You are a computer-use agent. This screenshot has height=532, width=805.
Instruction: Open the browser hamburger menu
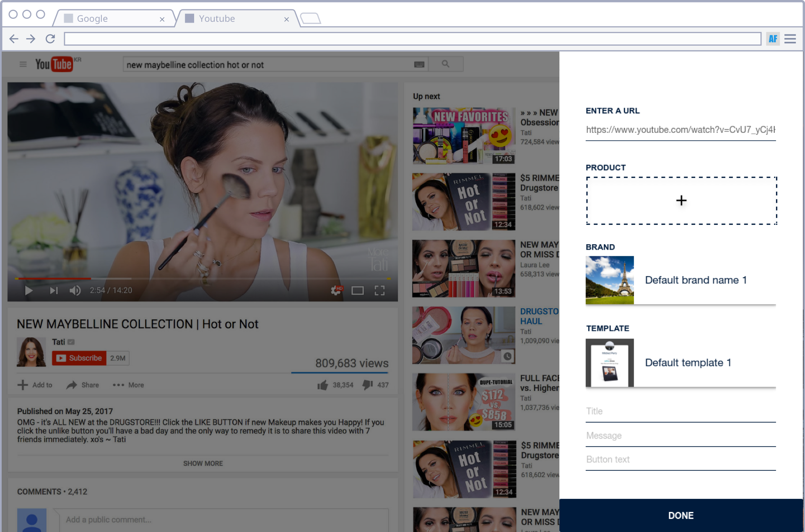click(x=790, y=39)
